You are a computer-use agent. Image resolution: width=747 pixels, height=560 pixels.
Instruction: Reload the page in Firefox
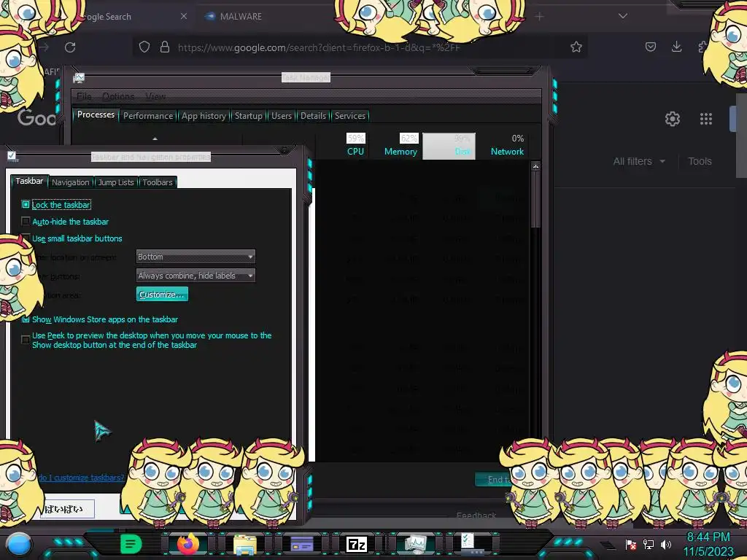click(70, 47)
